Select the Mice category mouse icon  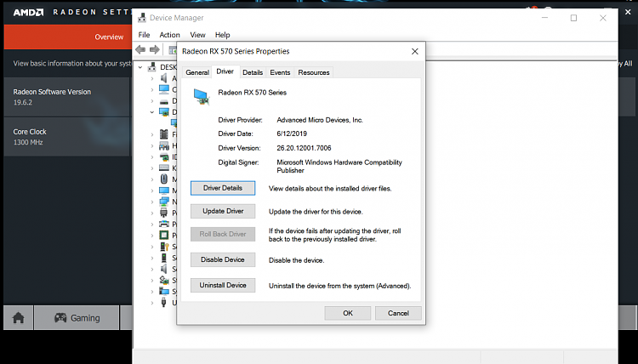[x=164, y=179]
